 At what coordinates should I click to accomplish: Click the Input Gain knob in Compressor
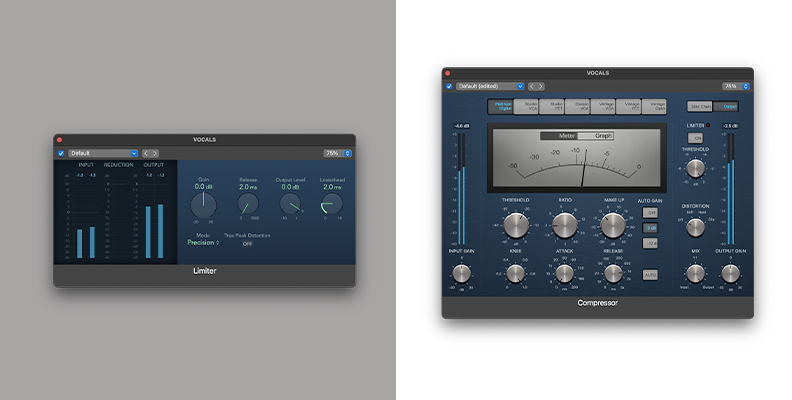click(461, 274)
